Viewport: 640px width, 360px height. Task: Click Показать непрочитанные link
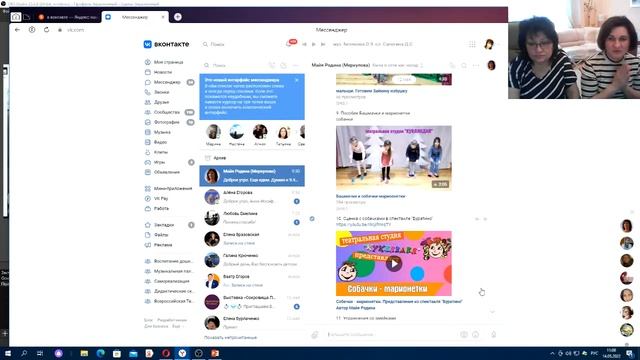click(x=230, y=338)
